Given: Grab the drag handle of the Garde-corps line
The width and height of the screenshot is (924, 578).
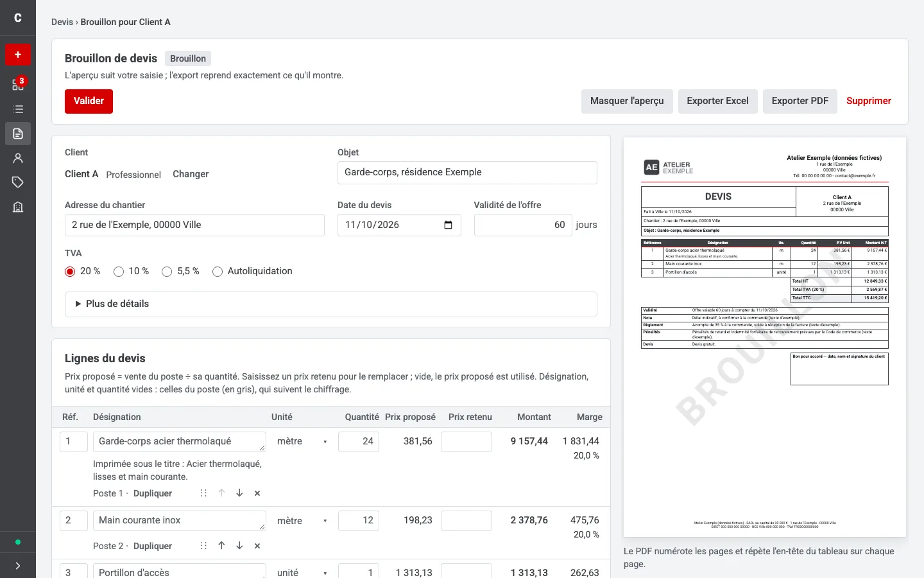Looking at the screenshot, I should point(203,493).
